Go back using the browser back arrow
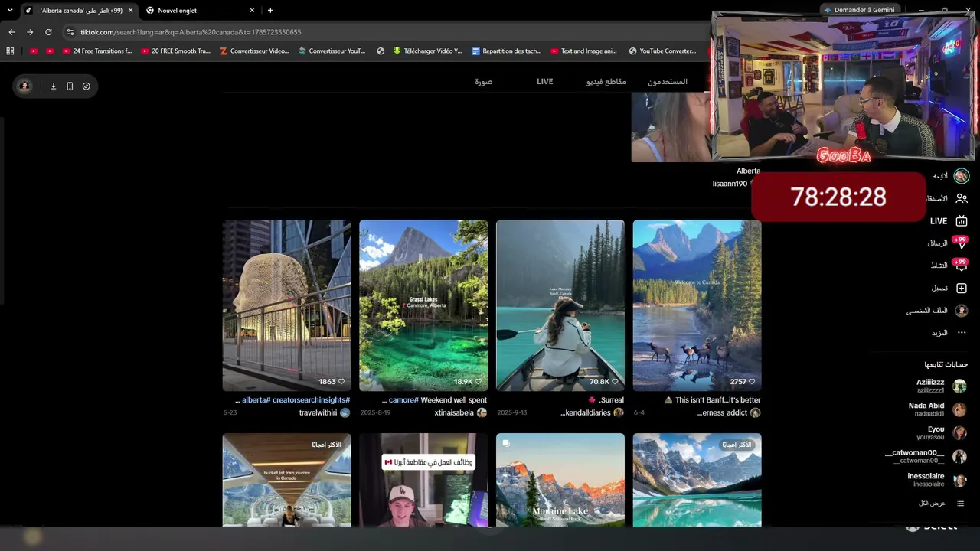980x551 pixels. pyautogui.click(x=11, y=32)
